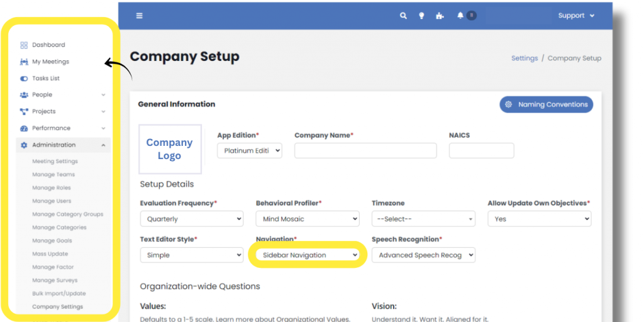Open Manage Users in Administration menu
This screenshot has height=322, width=644.
coord(52,201)
